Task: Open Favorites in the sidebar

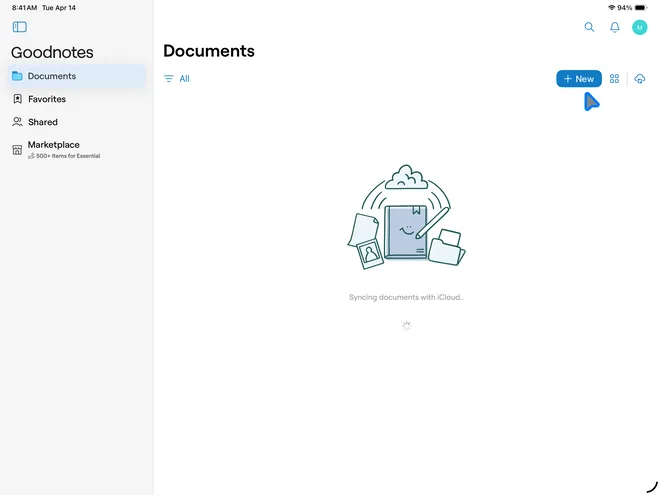Action: [77, 99]
